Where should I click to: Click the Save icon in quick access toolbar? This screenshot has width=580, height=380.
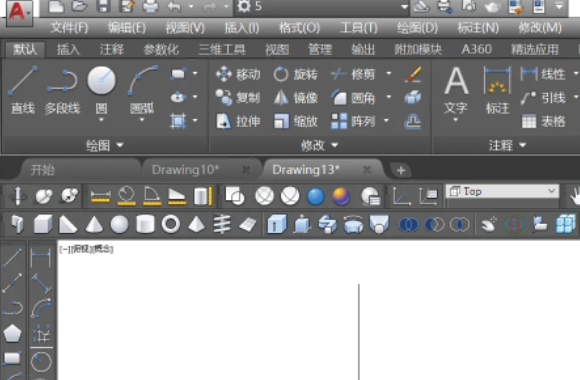[103, 6]
